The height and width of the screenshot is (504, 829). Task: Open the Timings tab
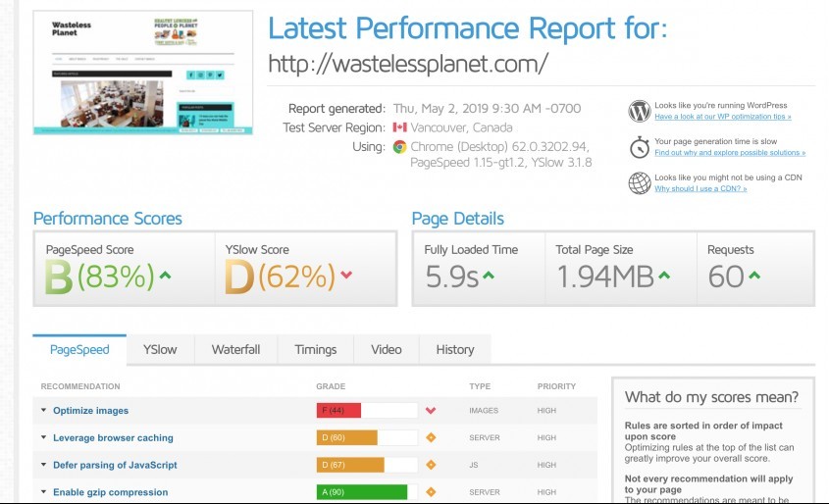tap(316, 350)
